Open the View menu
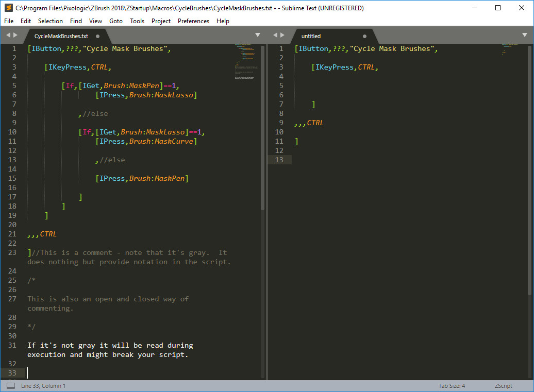 pos(96,21)
